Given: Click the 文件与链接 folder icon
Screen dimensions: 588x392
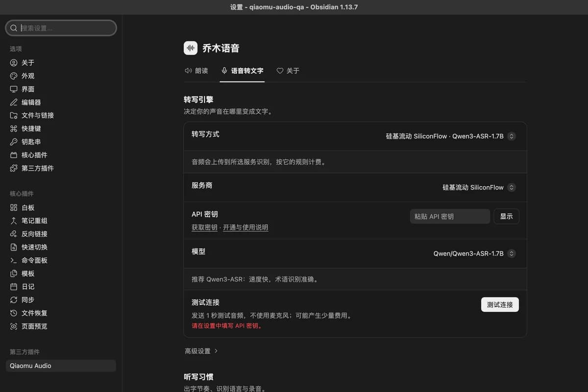Looking at the screenshot, I should (x=14, y=116).
